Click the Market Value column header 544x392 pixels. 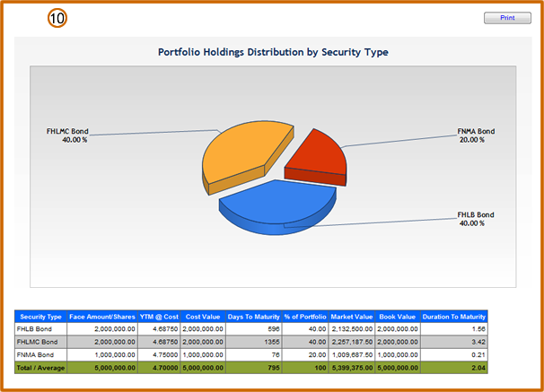pyautogui.click(x=352, y=317)
